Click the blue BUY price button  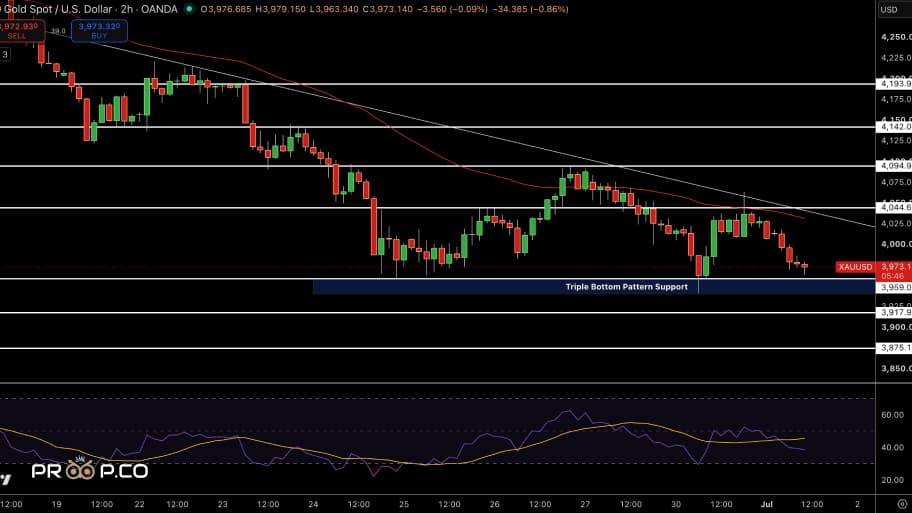pos(99,31)
